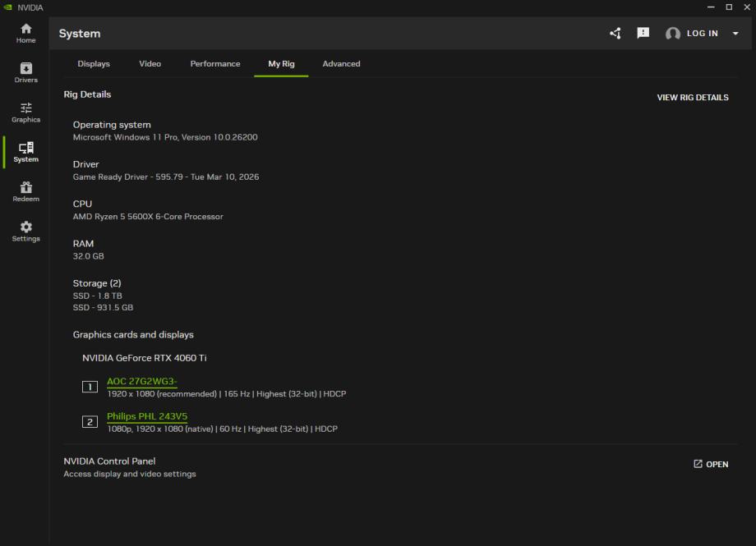The width and height of the screenshot is (756, 546).
Task: Click the NVIDIA GeForce RTX 4060 Ti text
Action: pyautogui.click(x=144, y=358)
